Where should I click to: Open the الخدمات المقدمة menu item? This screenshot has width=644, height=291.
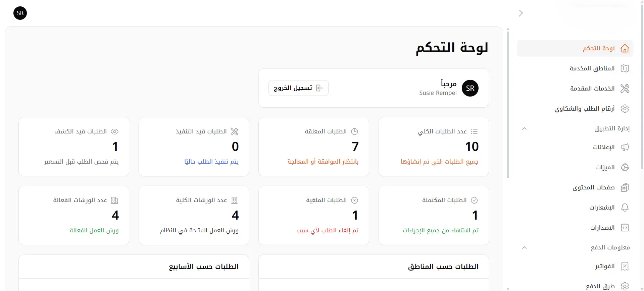pyautogui.click(x=575, y=89)
